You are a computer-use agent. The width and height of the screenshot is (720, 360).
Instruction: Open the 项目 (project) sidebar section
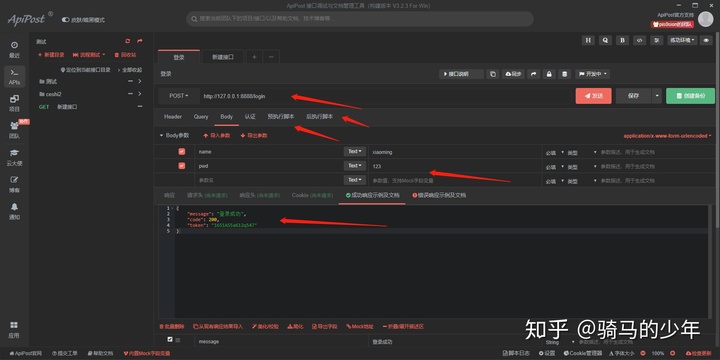(14, 103)
